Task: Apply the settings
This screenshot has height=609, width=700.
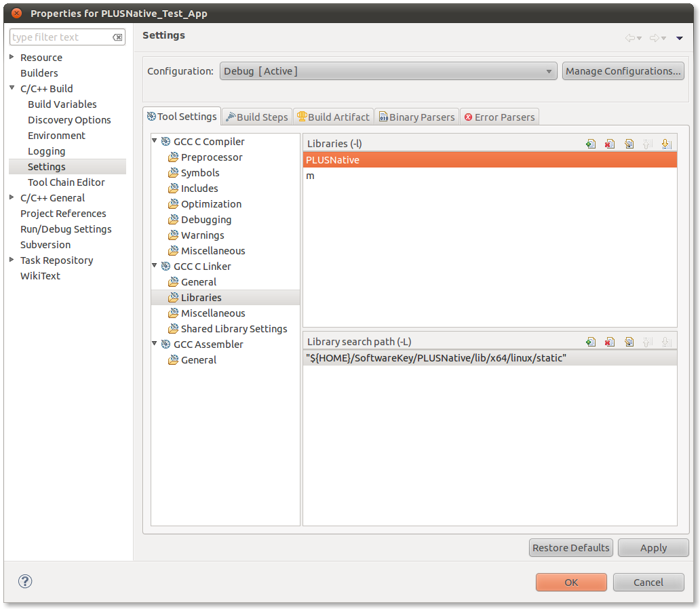Action: 653,548
